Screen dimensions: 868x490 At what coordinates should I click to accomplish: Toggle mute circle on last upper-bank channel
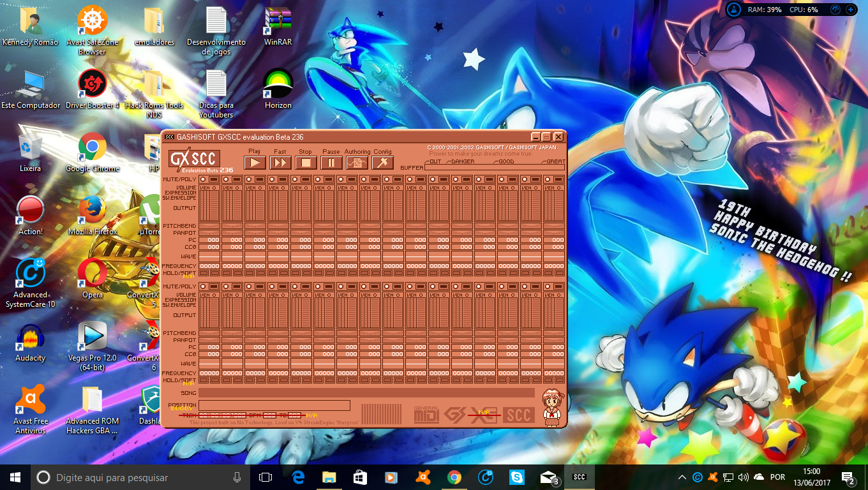point(548,180)
